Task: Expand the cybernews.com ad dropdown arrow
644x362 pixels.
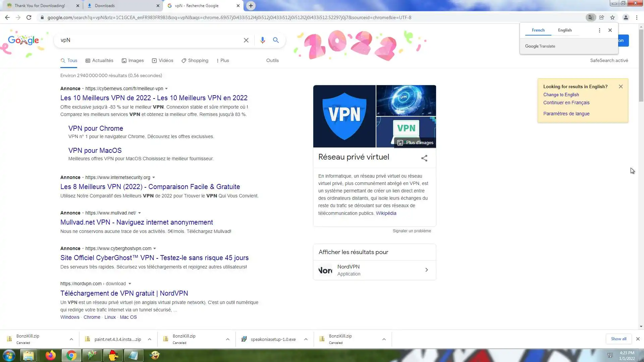Action: coord(166,89)
